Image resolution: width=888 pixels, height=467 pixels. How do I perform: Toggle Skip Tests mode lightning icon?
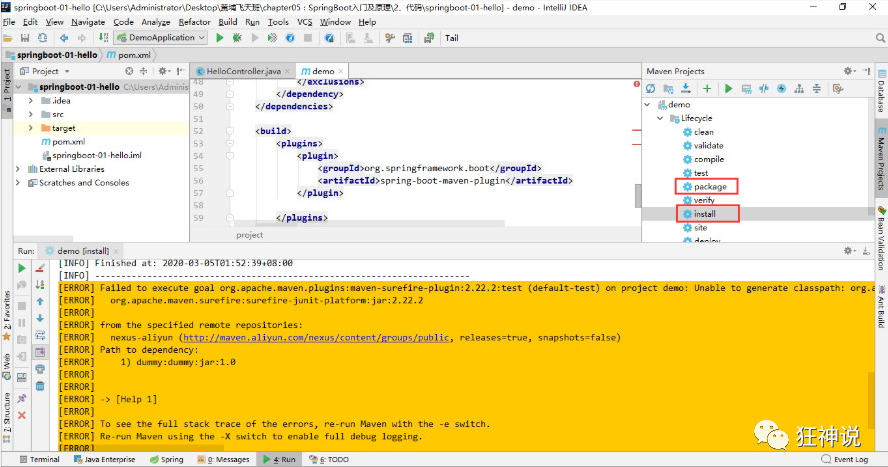point(782,89)
